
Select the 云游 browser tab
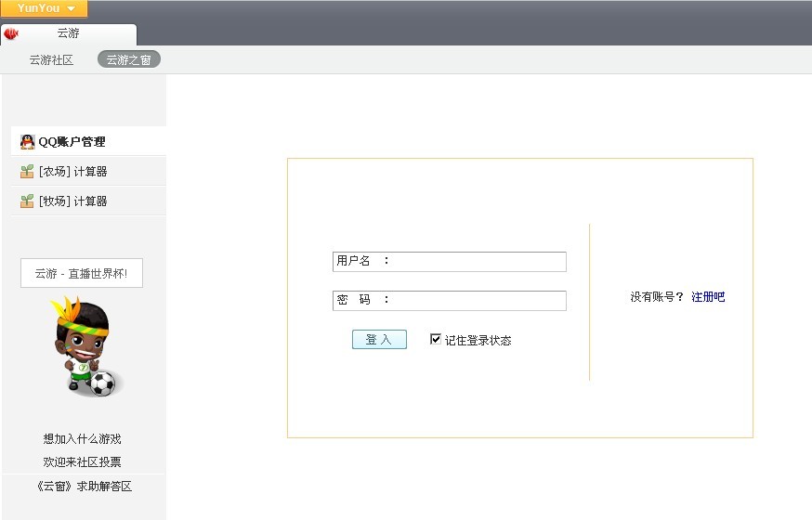(x=69, y=33)
